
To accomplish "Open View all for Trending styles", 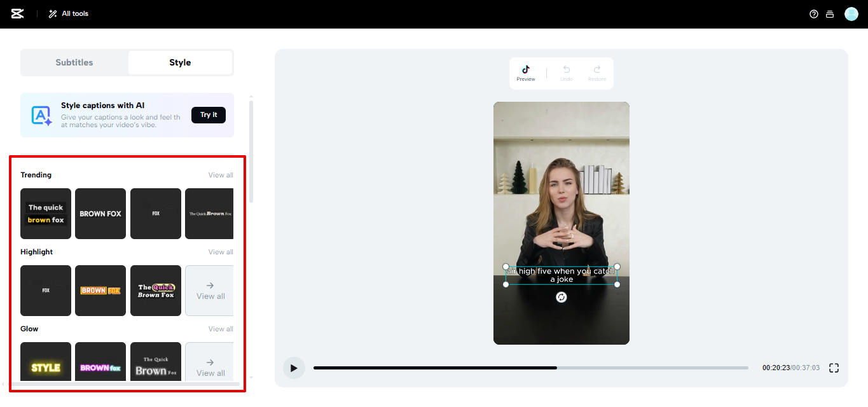I will point(220,174).
